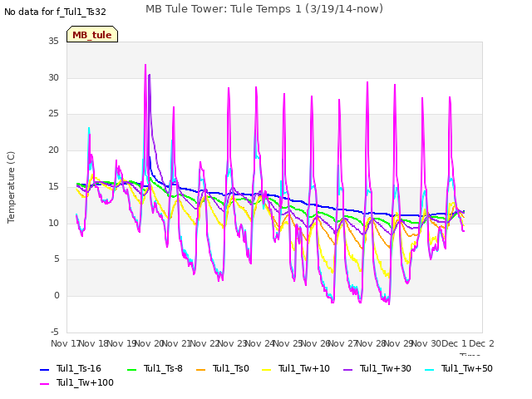Click the MB_tule label box
Image resolution: width=532 pixels, height=399 pixels.
click(x=92, y=34)
